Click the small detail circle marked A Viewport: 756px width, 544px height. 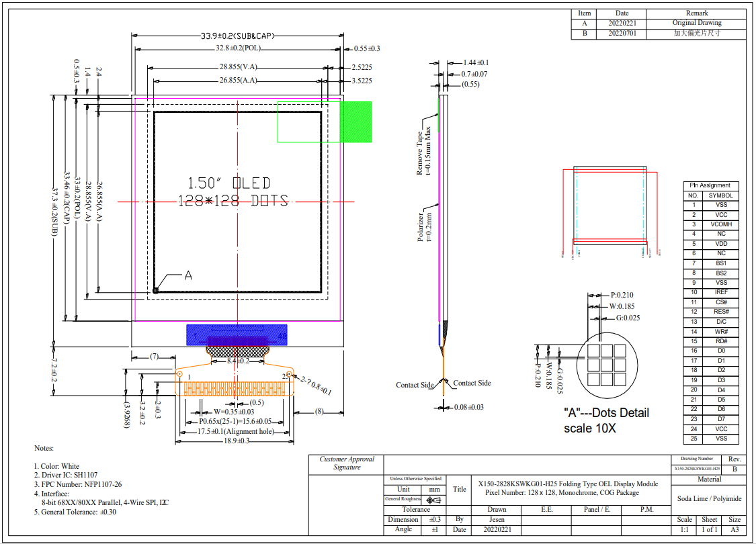(156, 290)
